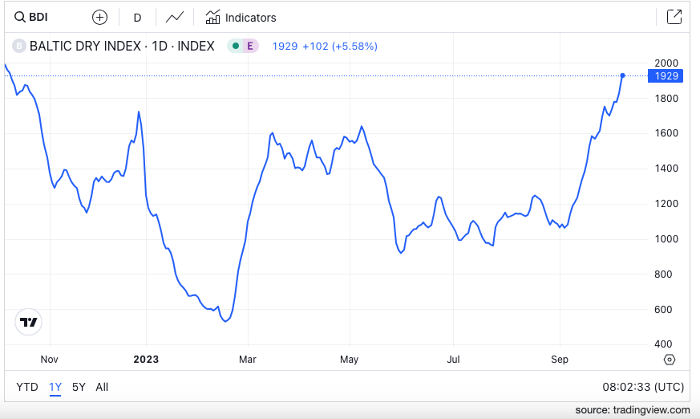Select the YTD time range
This screenshot has height=419, width=700.
pos(26,386)
